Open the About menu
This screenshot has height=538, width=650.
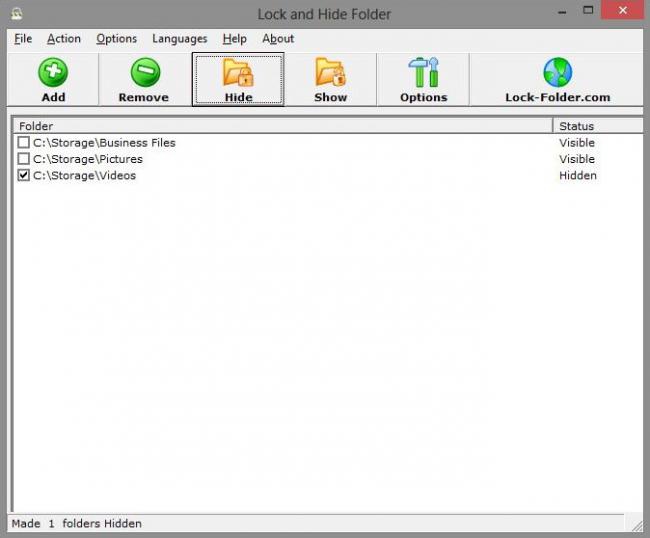pos(278,39)
